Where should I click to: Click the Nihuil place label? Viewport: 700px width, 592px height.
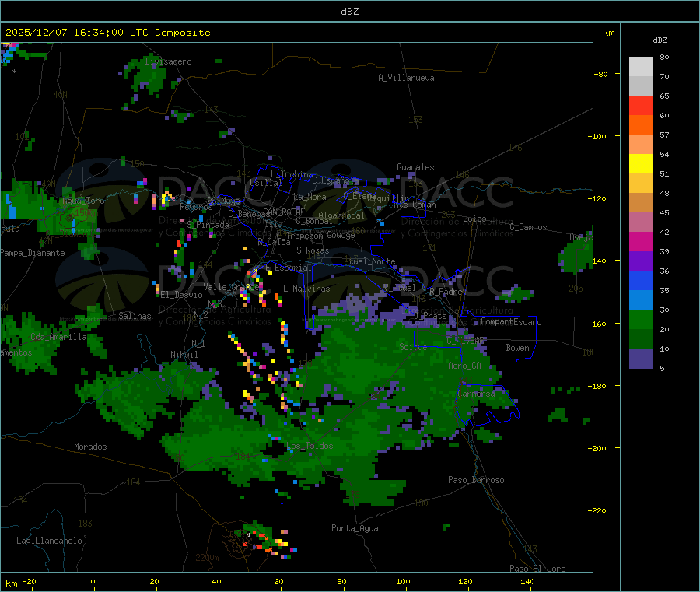pos(184,355)
